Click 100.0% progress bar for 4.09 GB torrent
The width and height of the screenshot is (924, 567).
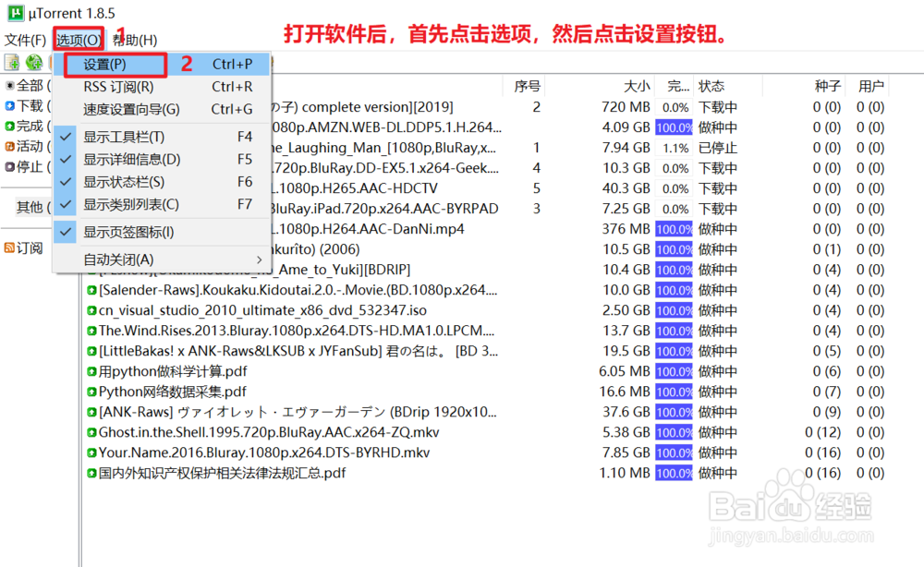pos(674,127)
